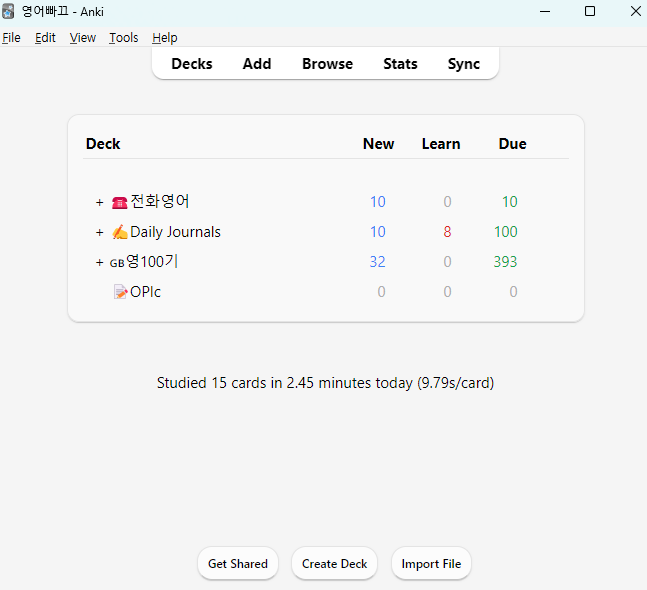Open the 전화영어 deck

[160, 201]
